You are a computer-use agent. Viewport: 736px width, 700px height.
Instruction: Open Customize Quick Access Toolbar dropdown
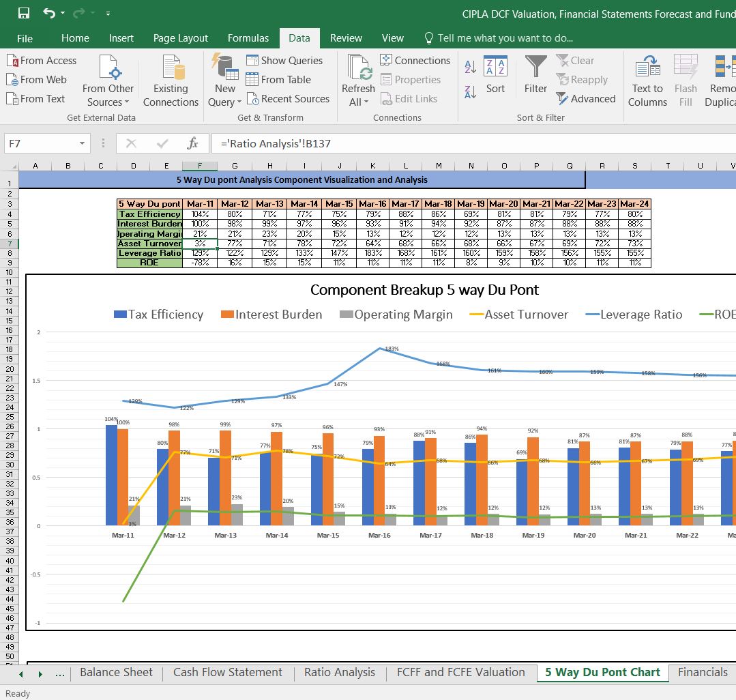click(x=108, y=14)
